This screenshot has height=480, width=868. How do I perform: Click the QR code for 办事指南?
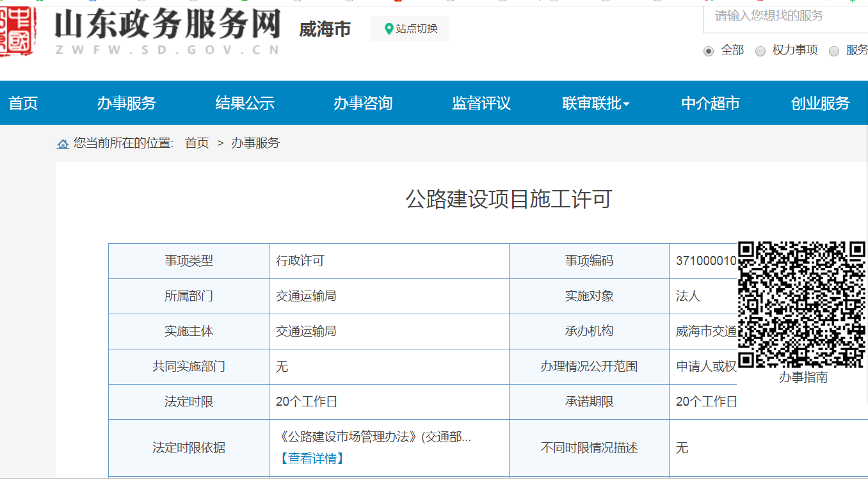801,305
